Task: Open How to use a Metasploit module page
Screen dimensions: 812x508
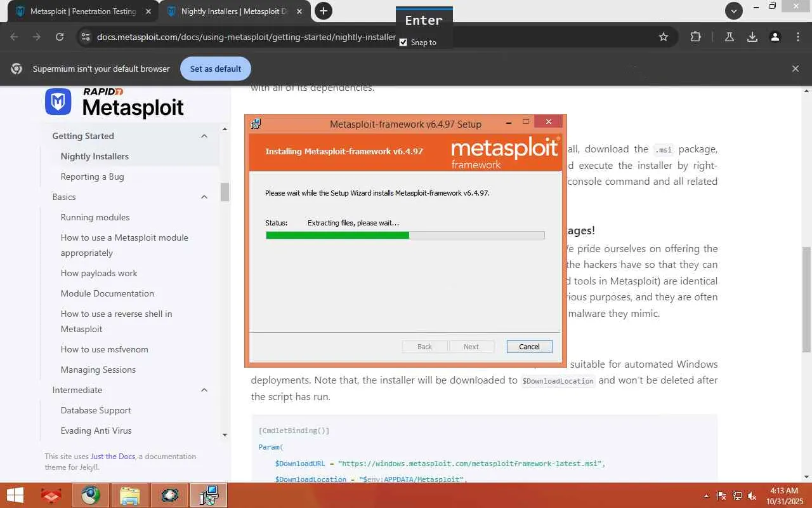Action: 124,245
